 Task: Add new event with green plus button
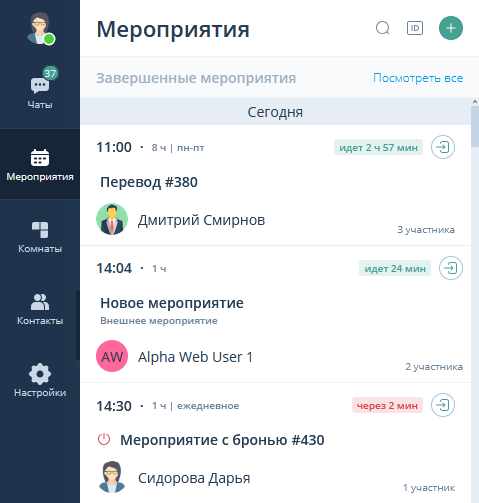pyautogui.click(x=451, y=28)
